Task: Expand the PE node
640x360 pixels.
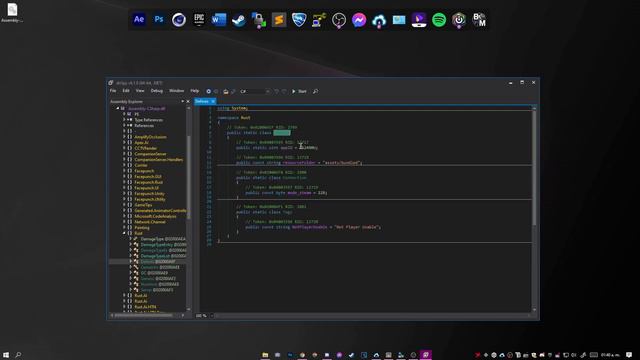Action: 124,114
